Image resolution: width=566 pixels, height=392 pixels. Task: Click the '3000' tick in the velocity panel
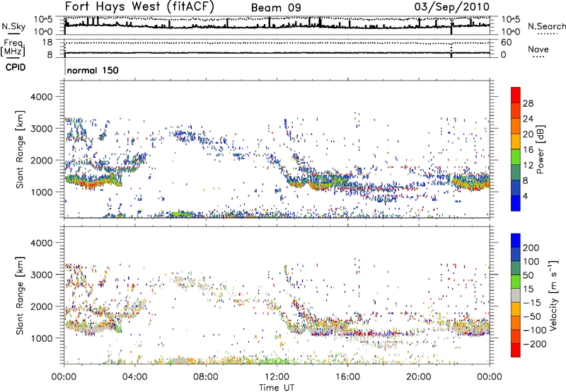coord(42,275)
